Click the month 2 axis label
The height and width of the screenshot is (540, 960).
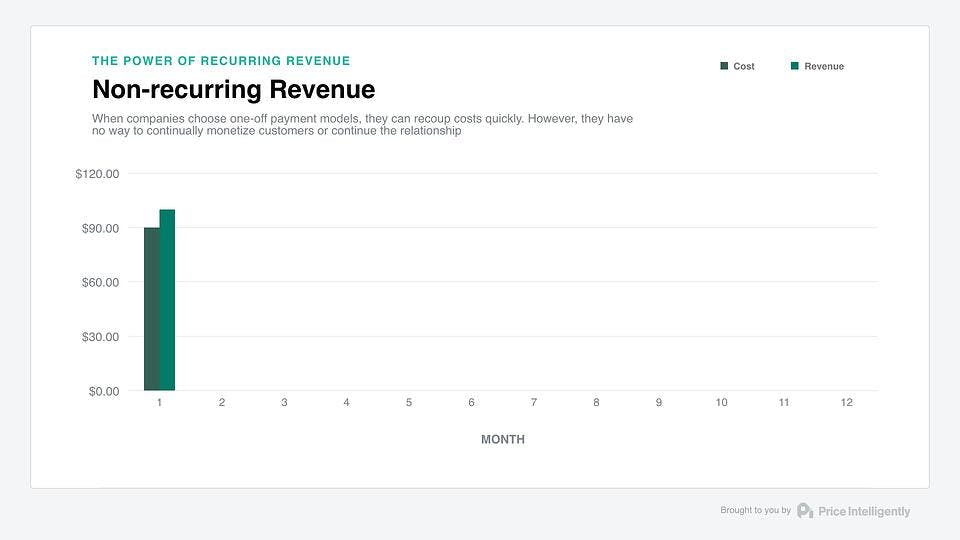click(x=221, y=402)
